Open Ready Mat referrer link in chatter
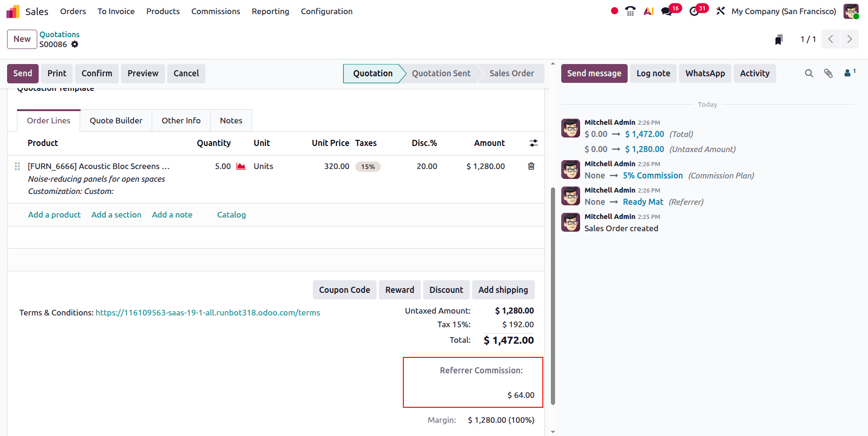The image size is (868, 436). point(643,202)
